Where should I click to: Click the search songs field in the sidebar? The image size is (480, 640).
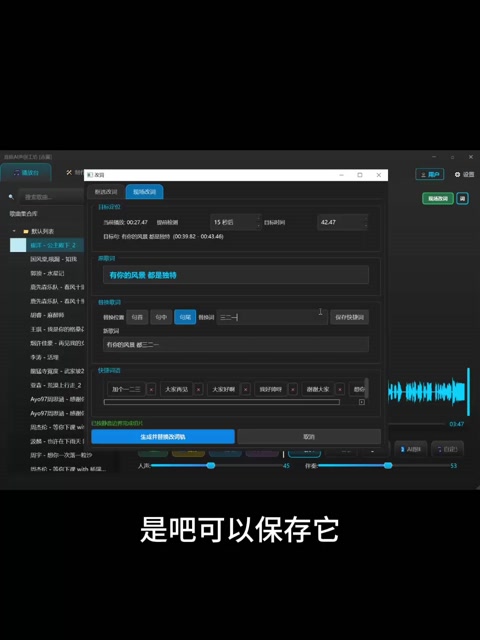tap(51, 197)
